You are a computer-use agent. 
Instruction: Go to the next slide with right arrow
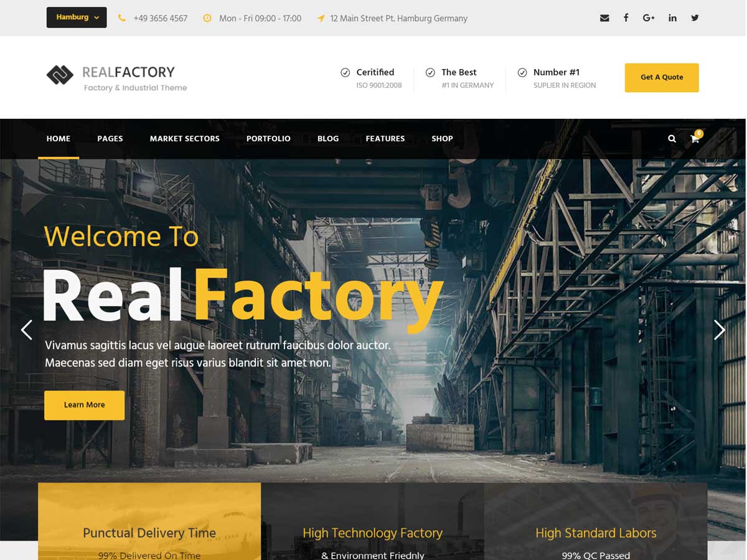[719, 330]
